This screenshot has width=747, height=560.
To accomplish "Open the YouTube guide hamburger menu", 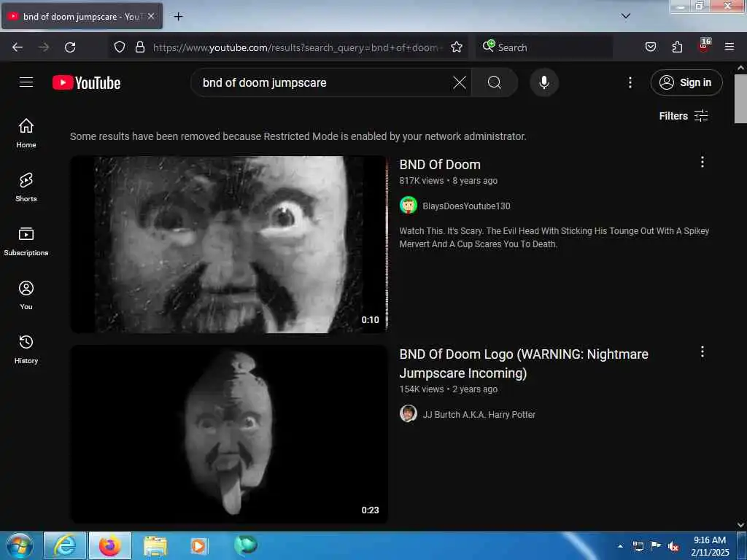I will [26, 82].
